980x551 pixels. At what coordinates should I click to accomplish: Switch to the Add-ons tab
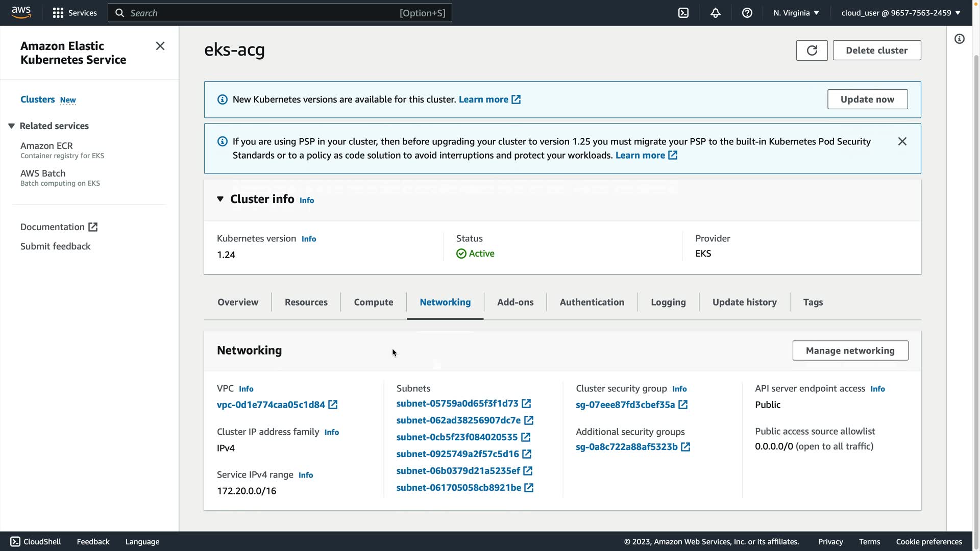(x=515, y=302)
